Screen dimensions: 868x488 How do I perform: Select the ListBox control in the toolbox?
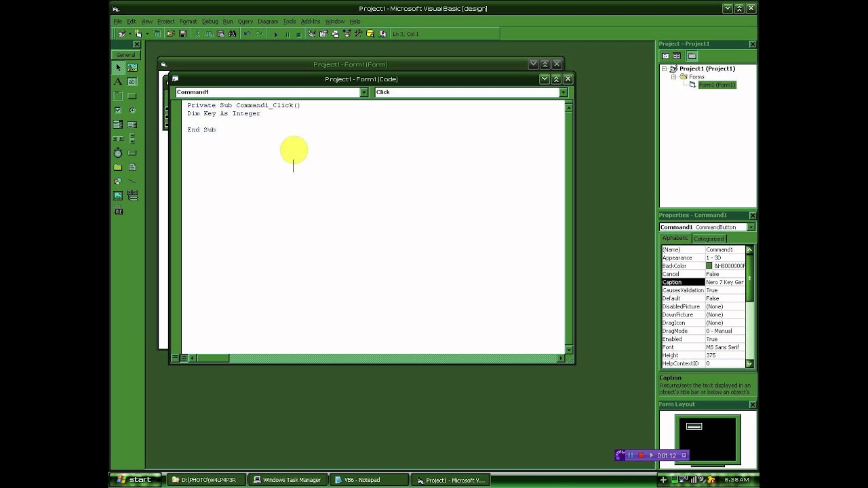[132, 125]
